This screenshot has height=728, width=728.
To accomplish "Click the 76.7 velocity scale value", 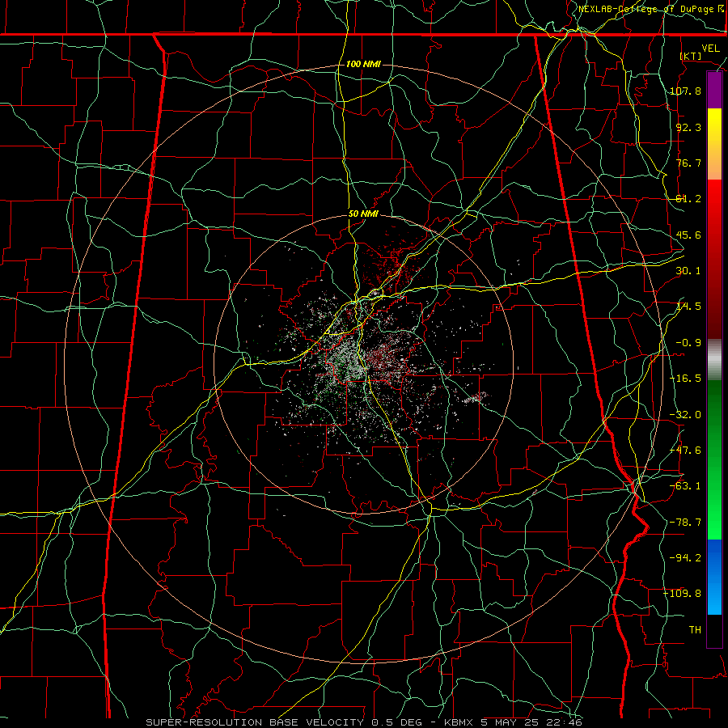I will tap(688, 163).
